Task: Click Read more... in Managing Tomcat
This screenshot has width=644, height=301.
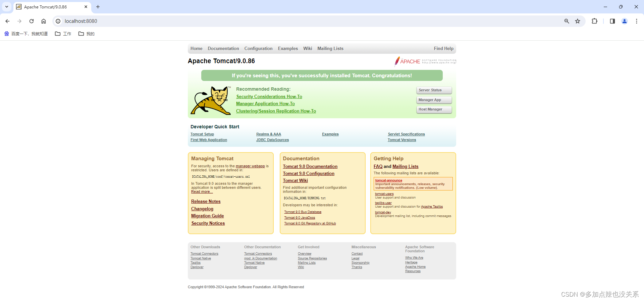Action: [x=202, y=191]
